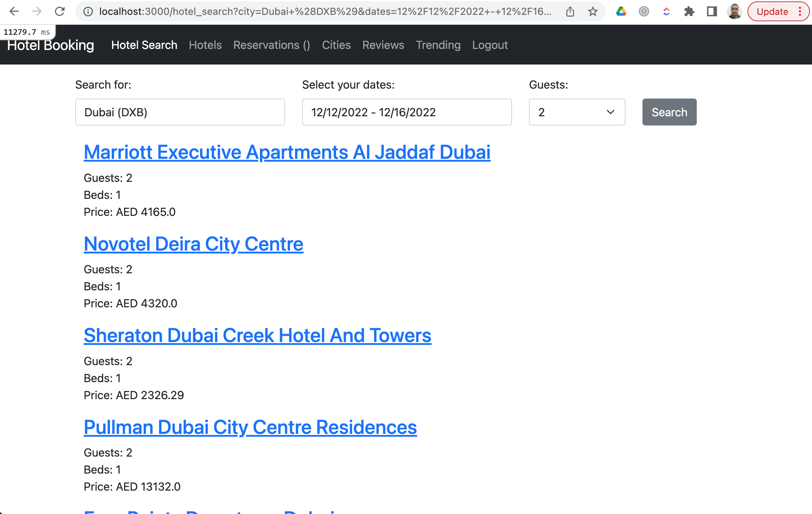Click the sidebar panel toggle icon

pos(712,11)
